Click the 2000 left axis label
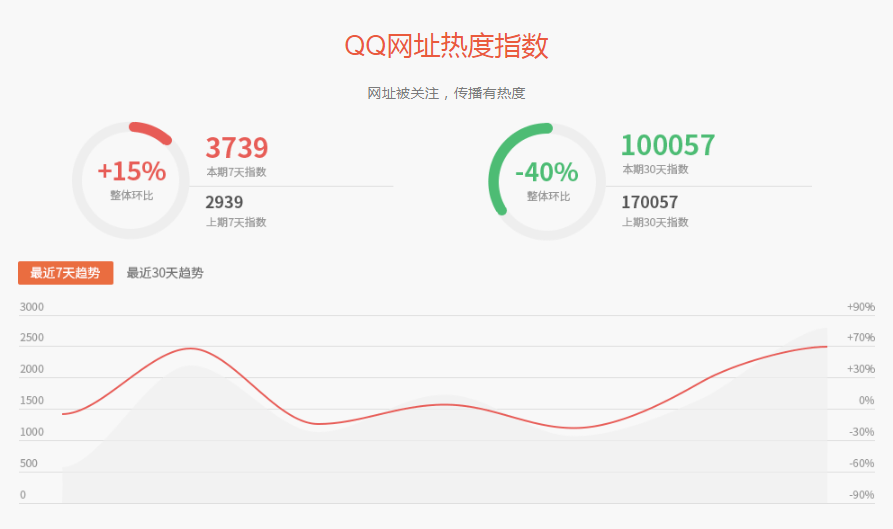 pos(31,369)
